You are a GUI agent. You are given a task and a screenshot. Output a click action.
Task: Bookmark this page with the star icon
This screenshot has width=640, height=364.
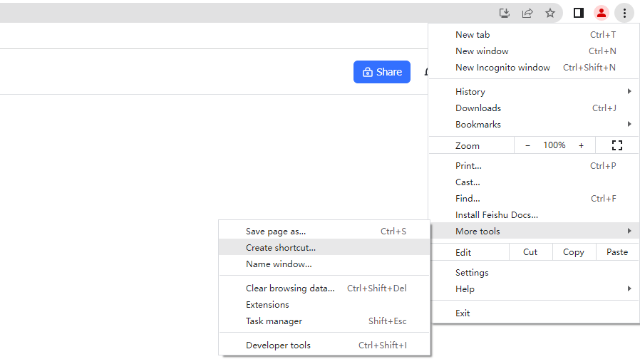[x=550, y=13]
